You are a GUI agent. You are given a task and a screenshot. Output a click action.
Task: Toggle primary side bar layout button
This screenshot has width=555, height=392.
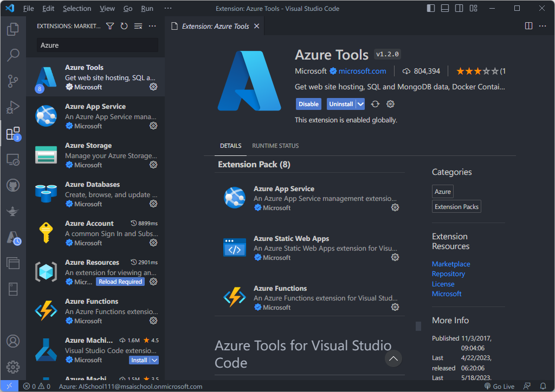(x=431, y=8)
